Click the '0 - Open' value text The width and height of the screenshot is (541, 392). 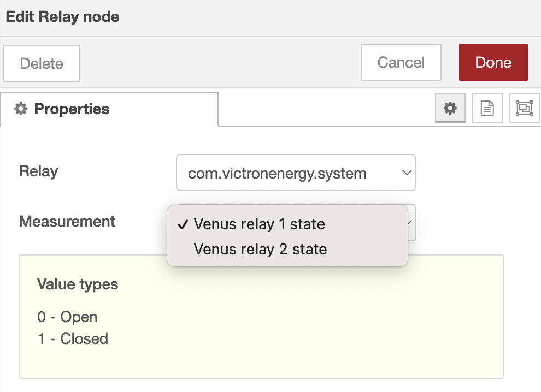point(68,317)
